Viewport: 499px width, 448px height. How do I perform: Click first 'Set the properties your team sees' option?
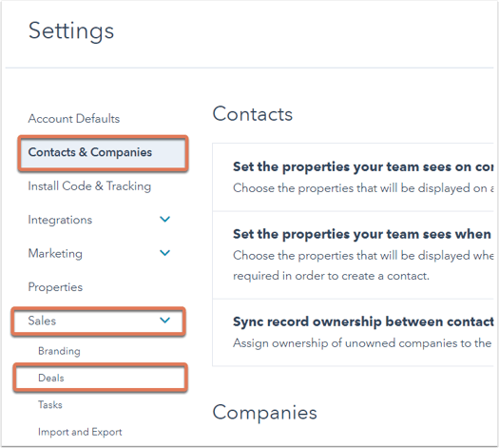pyautogui.click(x=353, y=177)
